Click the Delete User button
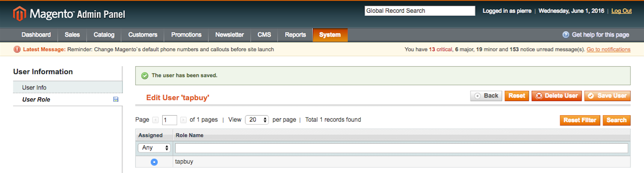The height and width of the screenshot is (173, 644). (557, 96)
